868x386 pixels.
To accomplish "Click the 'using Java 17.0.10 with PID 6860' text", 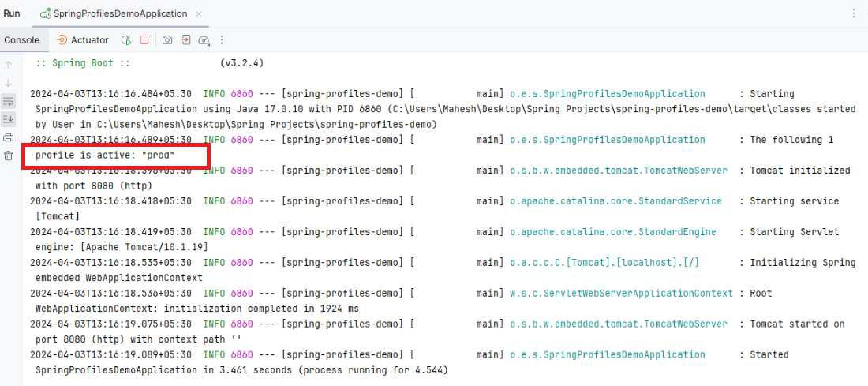I will click(292, 109).
